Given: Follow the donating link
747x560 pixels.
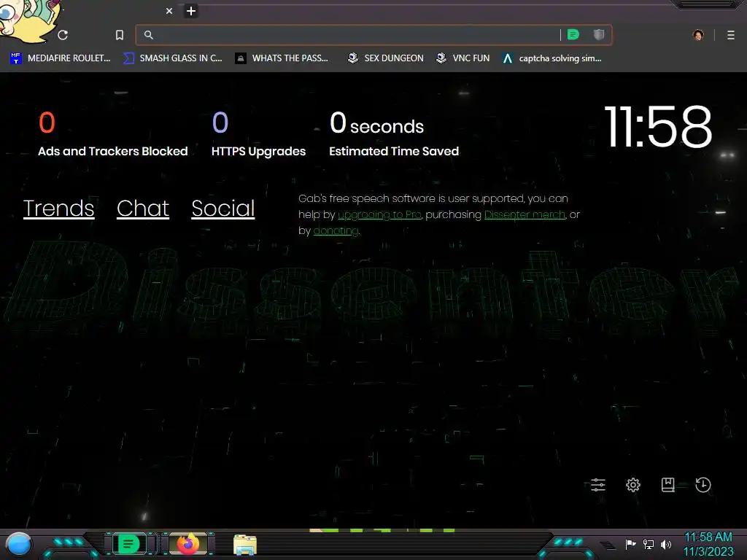Looking at the screenshot, I should (x=336, y=230).
